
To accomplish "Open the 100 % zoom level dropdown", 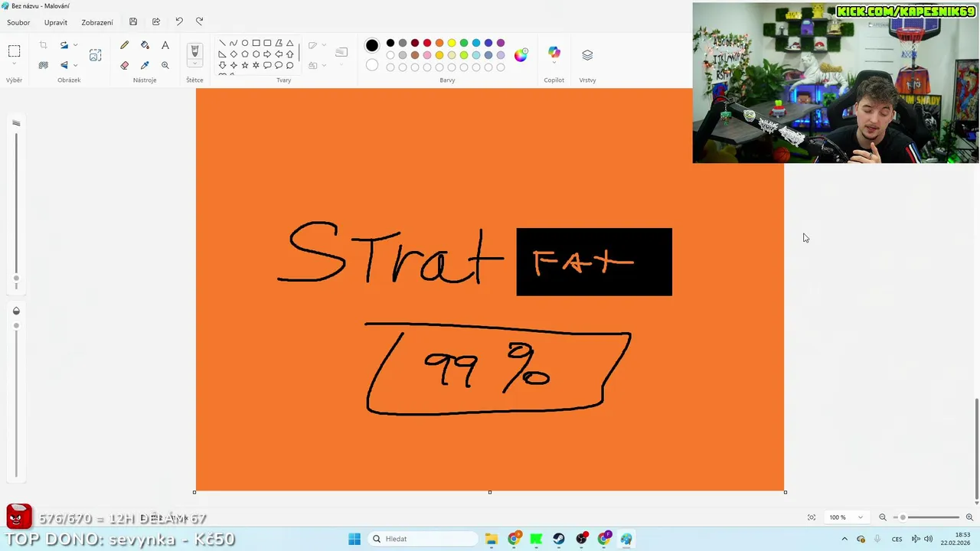I will [x=846, y=517].
